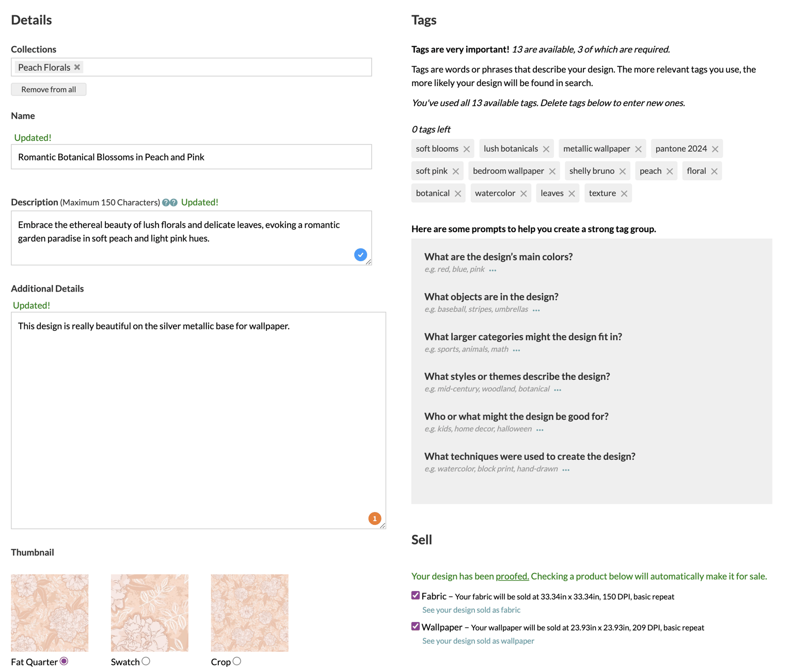Click the Remove from all button
The width and height of the screenshot is (793, 672).
click(49, 89)
